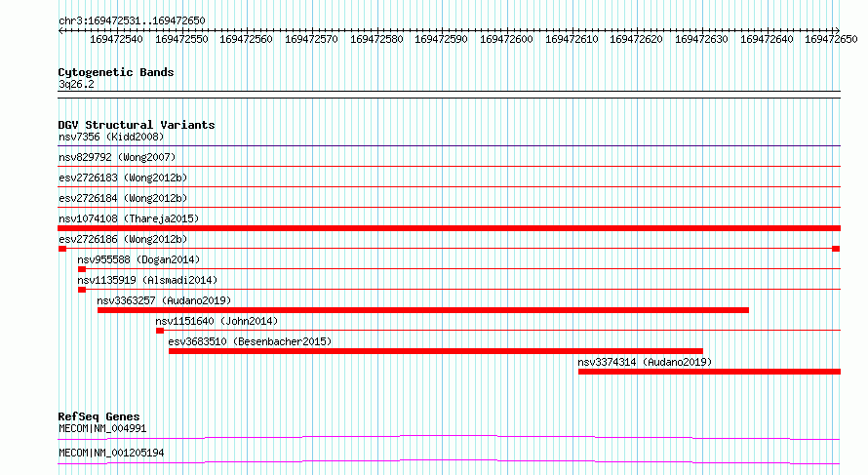Click ruler coordinate 169472560
Image resolution: width=868 pixels, height=475 pixels.
point(246,39)
